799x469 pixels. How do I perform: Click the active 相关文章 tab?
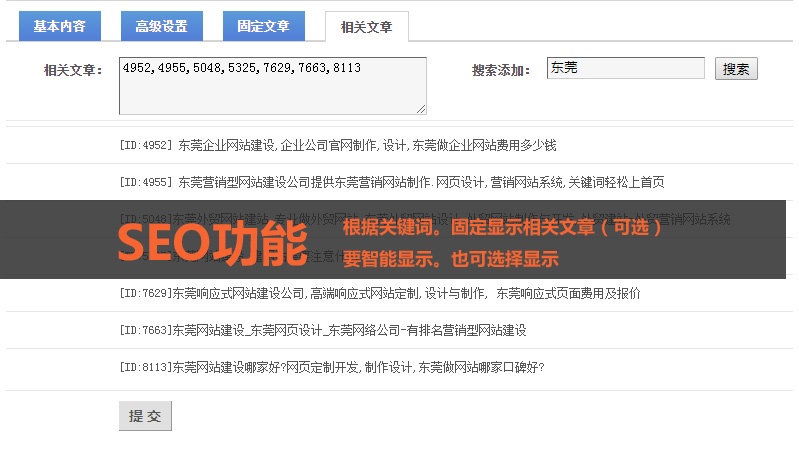[x=366, y=27]
